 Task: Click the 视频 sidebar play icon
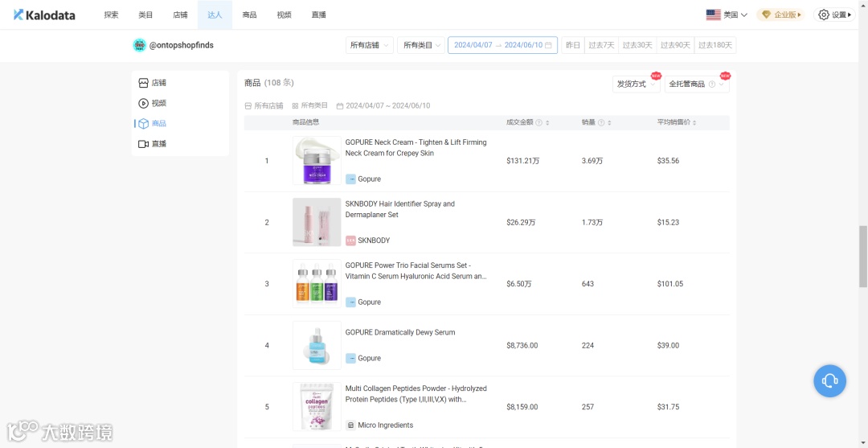[x=143, y=103]
